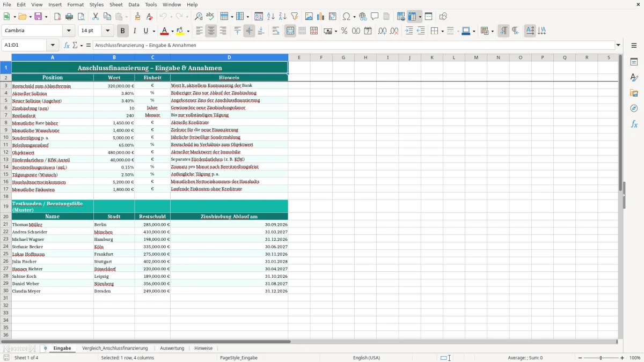Run the spelling check icon
644x362 pixels.
point(210,17)
